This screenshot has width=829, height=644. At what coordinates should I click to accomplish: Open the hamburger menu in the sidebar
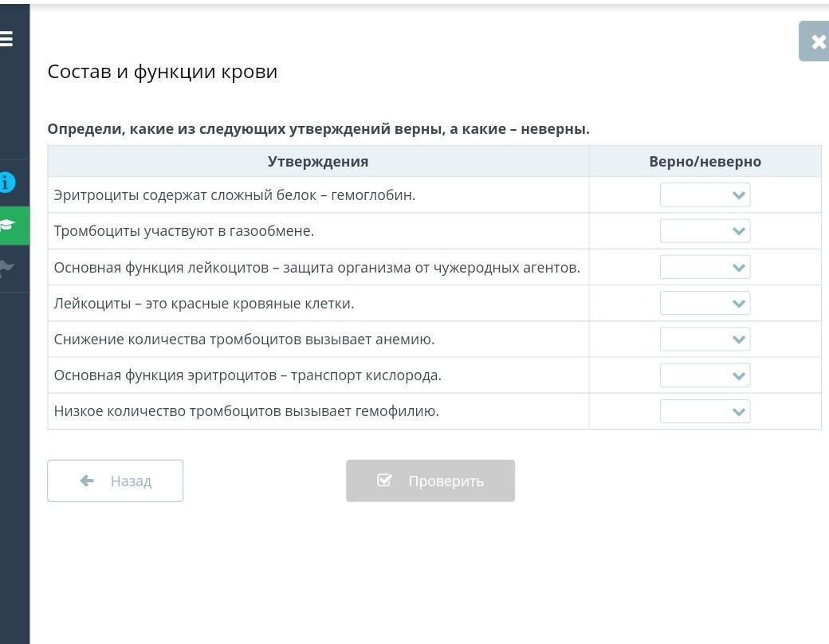click(6, 38)
